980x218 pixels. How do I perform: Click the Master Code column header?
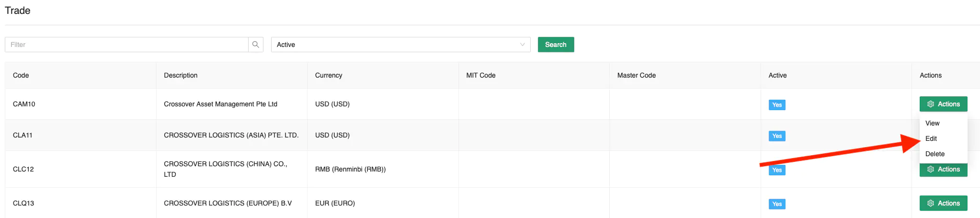coord(636,75)
